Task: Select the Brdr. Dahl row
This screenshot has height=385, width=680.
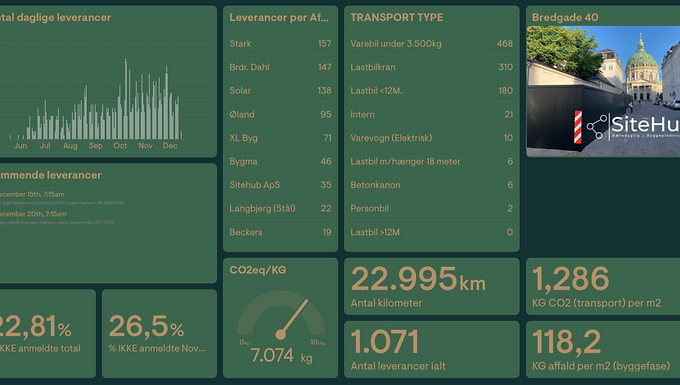Action: coord(280,67)
